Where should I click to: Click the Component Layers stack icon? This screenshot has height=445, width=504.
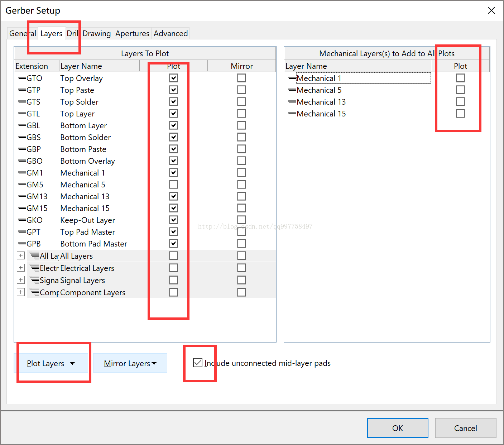click(x=34, y=292)
